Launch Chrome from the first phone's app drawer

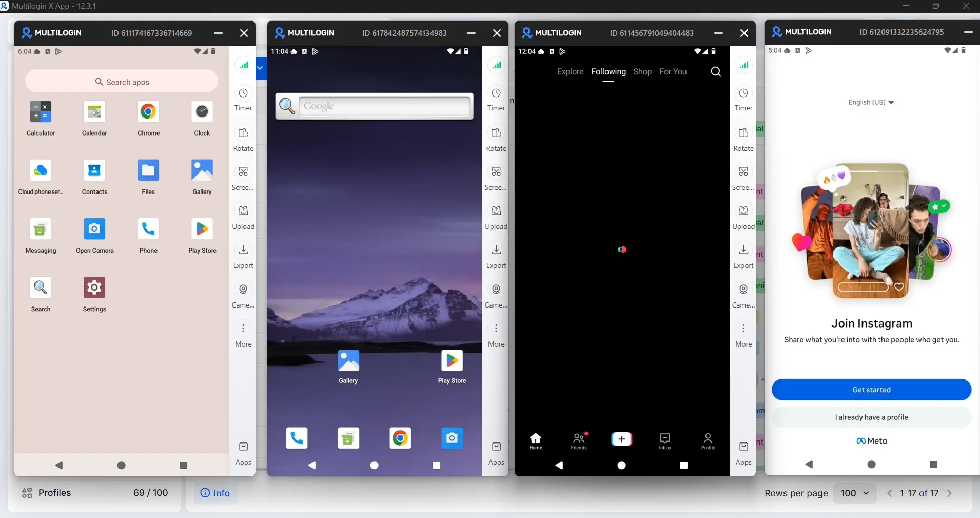[148, 118]
